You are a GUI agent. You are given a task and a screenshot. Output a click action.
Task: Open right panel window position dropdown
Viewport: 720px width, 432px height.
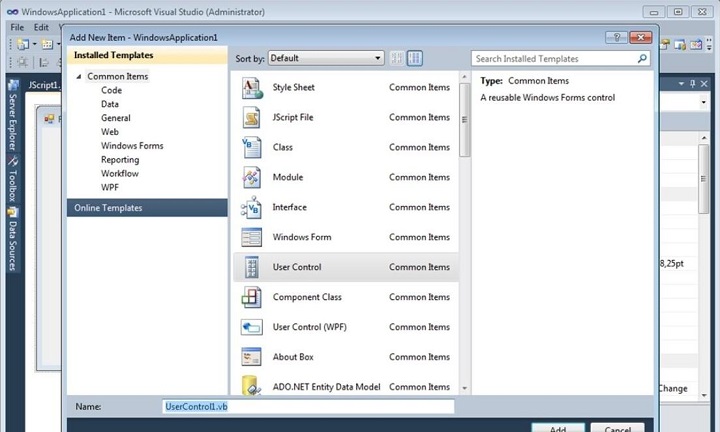681,84
